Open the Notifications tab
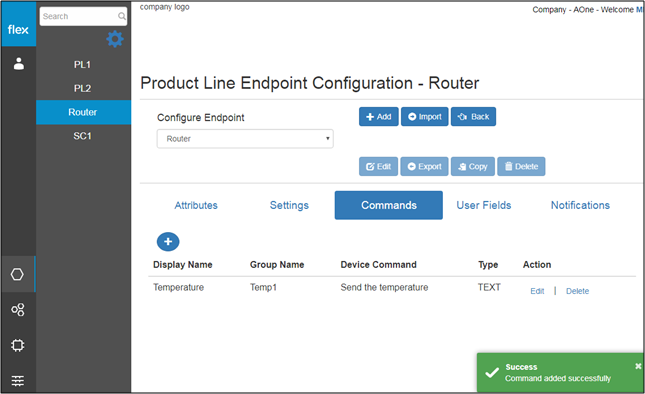Screen dimensions: 645x394 tap(580, 205)
